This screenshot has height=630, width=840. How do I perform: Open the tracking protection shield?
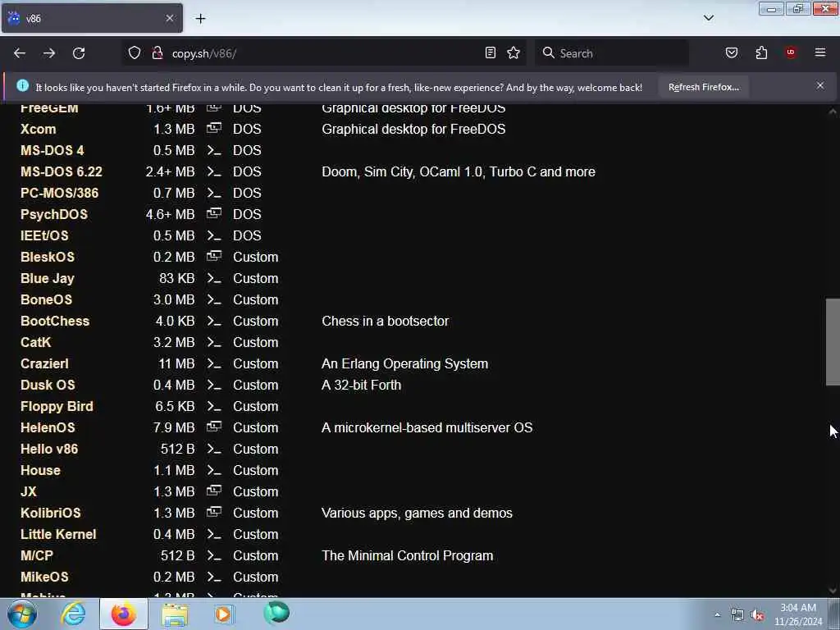coord(135,52)
